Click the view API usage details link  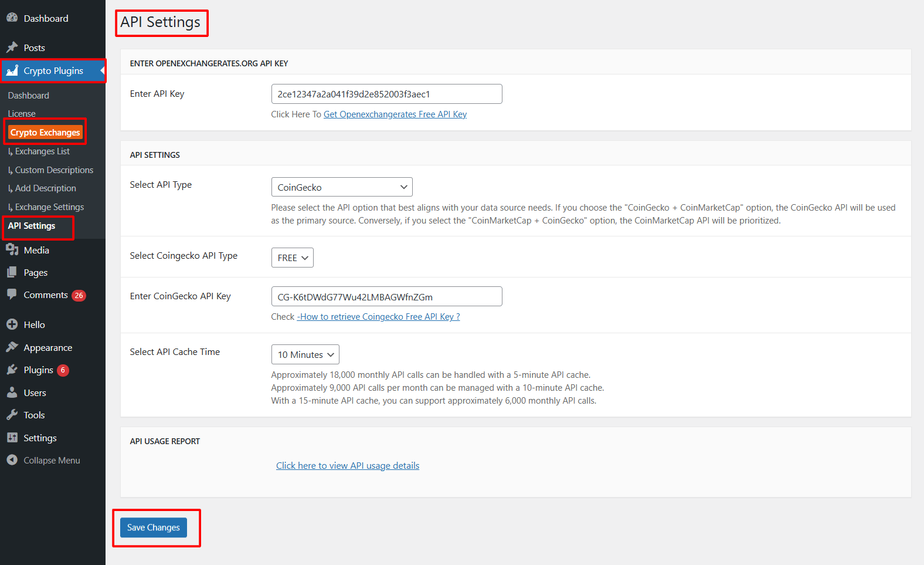(348, 466)
